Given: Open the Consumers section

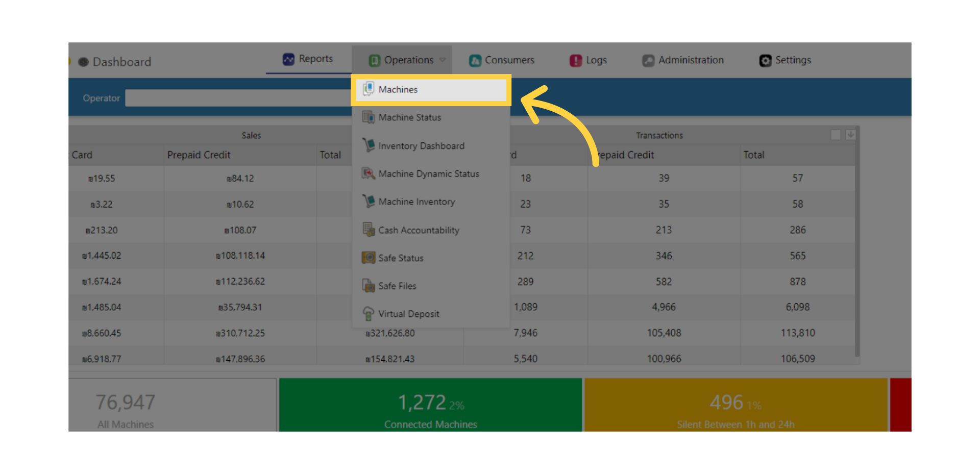Looking at the screenshot, I should coord(502,60).
